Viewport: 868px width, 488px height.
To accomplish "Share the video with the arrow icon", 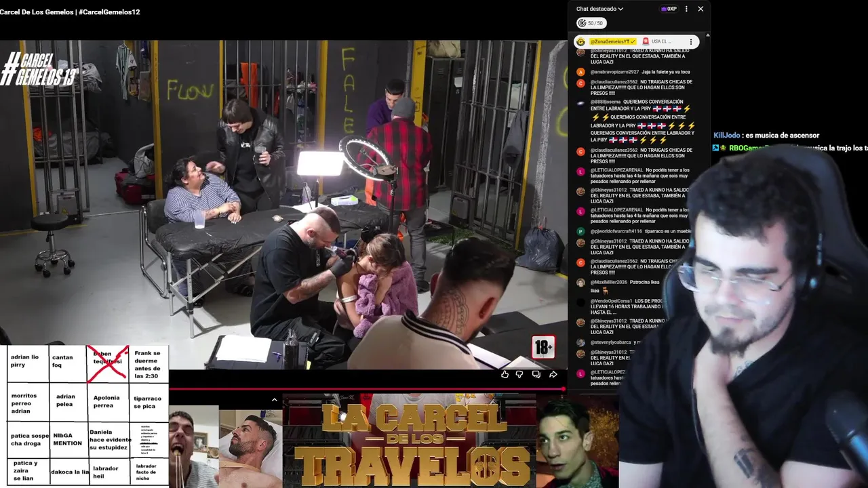I will click(553, 374).
